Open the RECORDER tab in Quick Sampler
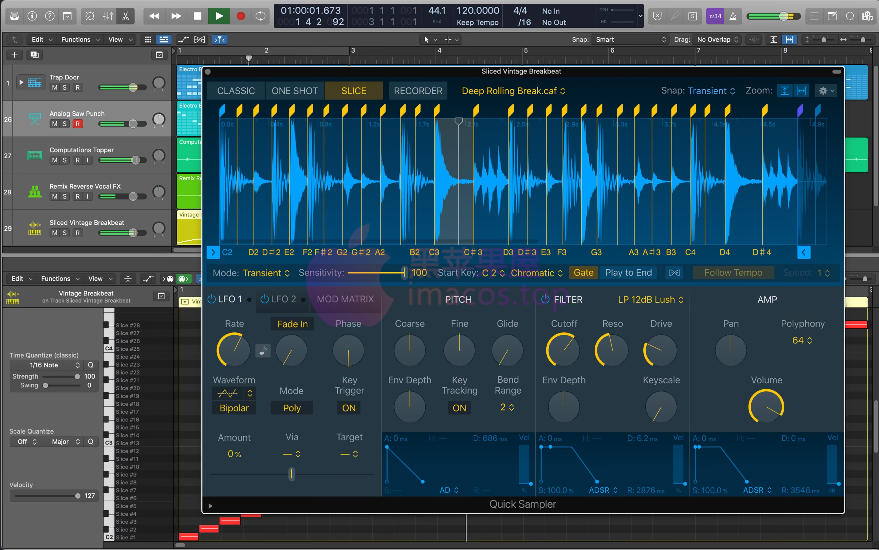The height and width of the screenshot is (550, 879). pyautogui.click(x=418, y=91)
